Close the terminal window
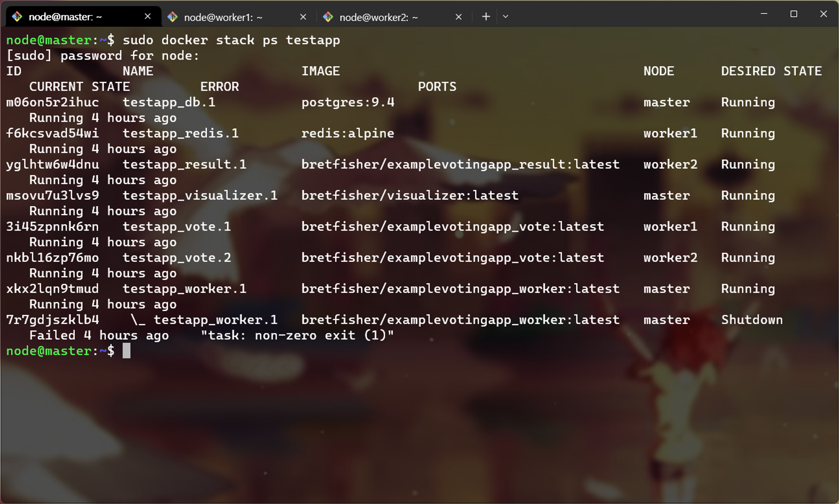 pyautogui.click(x=823, y=14)
